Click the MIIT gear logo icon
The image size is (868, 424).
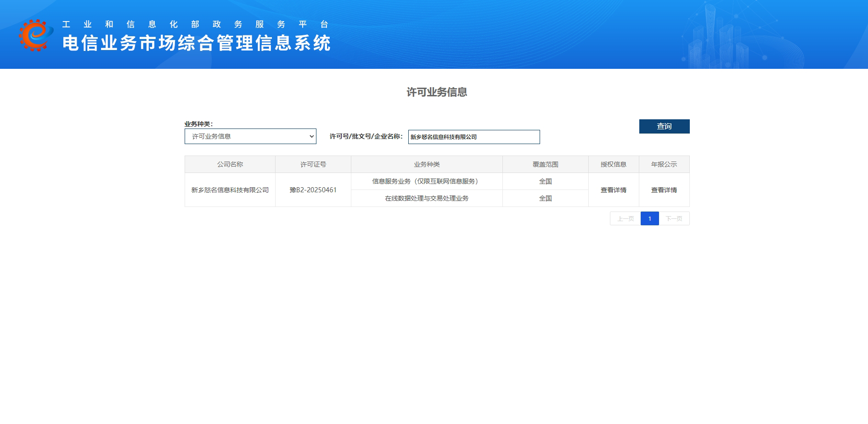click(35, 35)
